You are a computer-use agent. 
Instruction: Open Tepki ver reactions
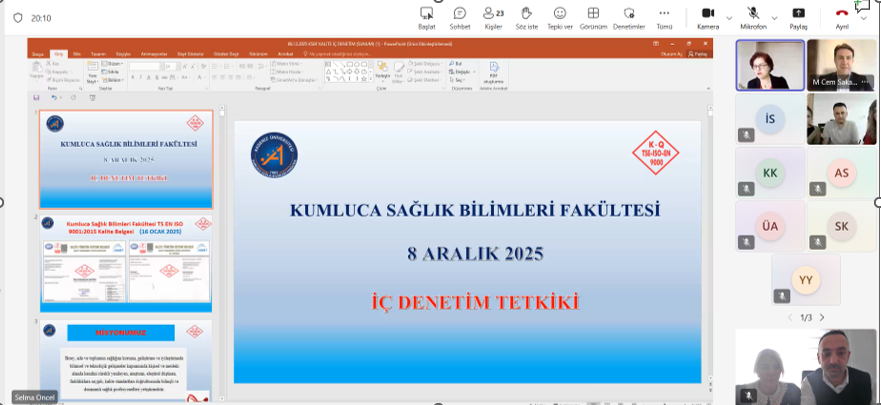pos(560,17)
